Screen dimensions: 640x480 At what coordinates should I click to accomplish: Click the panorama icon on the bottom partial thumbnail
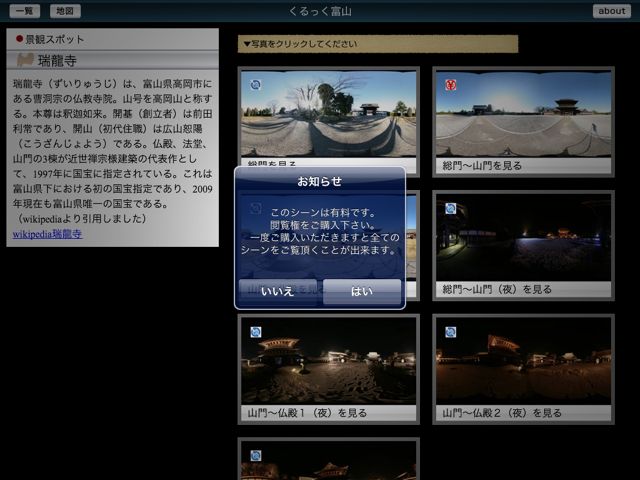[x=256, y=456]
